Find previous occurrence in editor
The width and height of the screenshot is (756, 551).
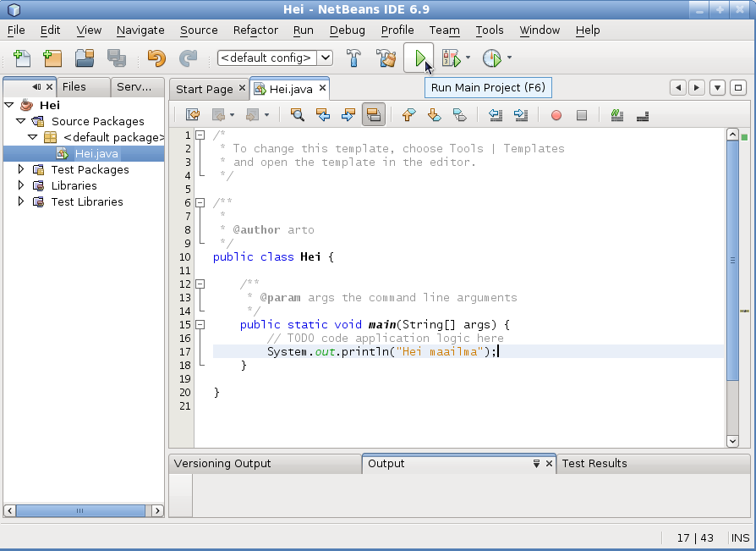point(322,115)
